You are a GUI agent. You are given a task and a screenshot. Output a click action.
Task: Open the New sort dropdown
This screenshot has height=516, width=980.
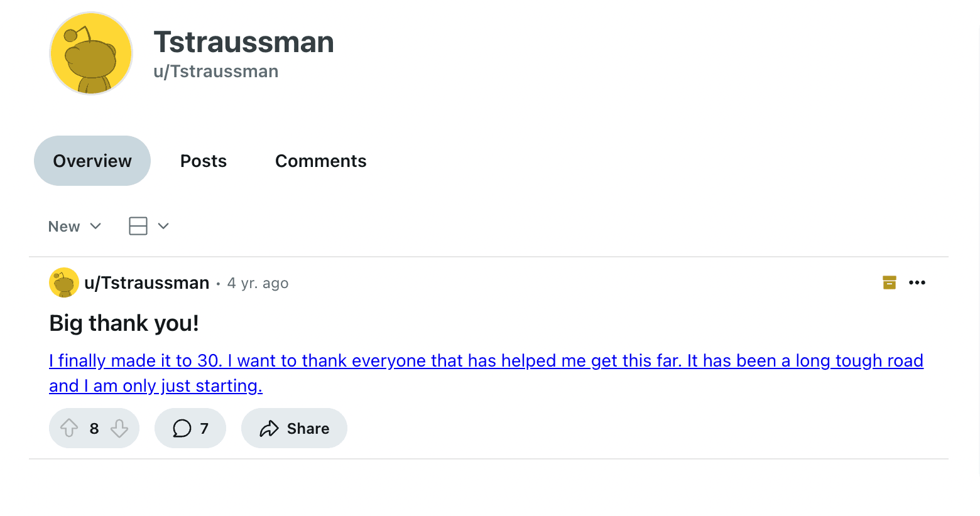(x=74, y=226)
